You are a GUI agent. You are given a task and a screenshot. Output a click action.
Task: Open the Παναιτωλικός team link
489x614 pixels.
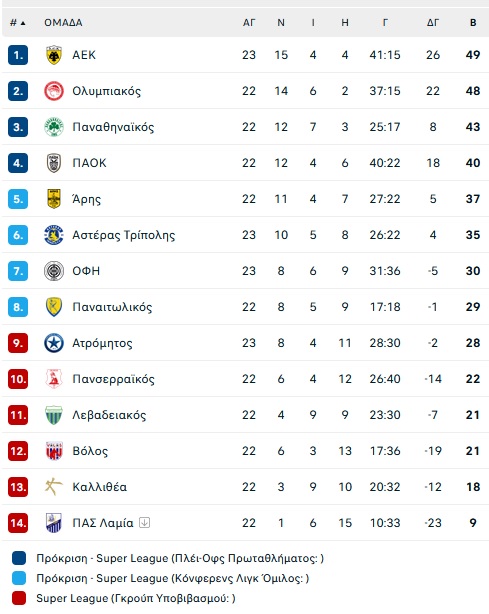coord(112,307)
